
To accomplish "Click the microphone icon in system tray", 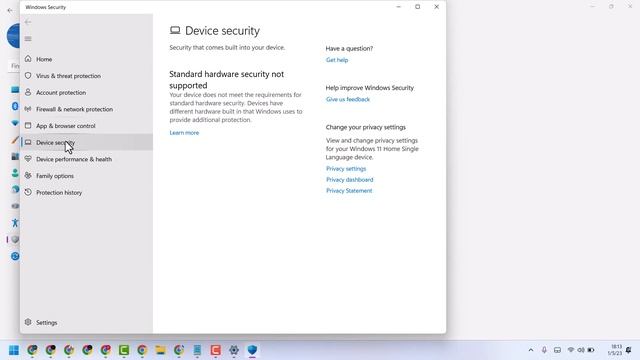I will point(544,350).
